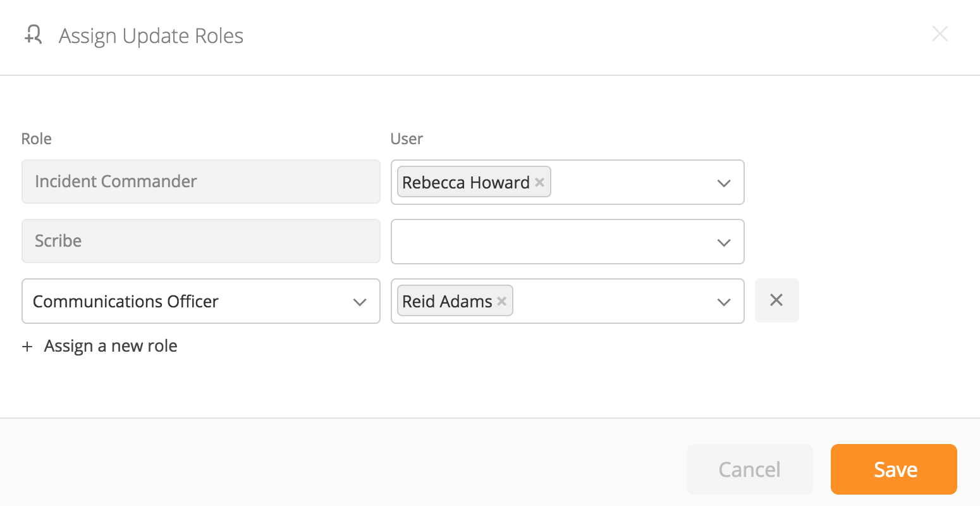
Task: Click the disabled Scribe role field
Action: pos(200,241)
